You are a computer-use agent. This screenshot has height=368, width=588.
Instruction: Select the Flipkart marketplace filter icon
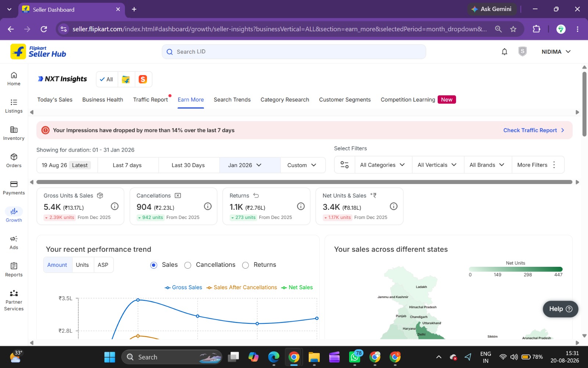[126, 79]
